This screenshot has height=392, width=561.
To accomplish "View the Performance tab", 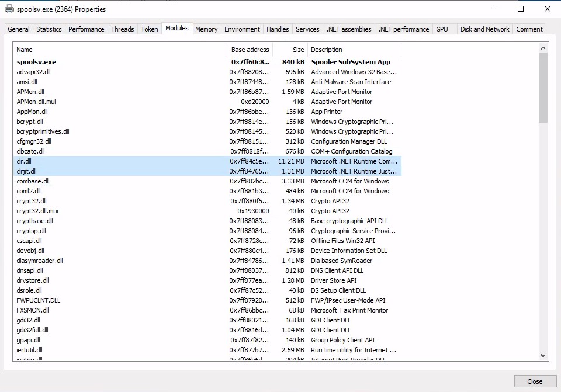I will (x=86, y=29).
